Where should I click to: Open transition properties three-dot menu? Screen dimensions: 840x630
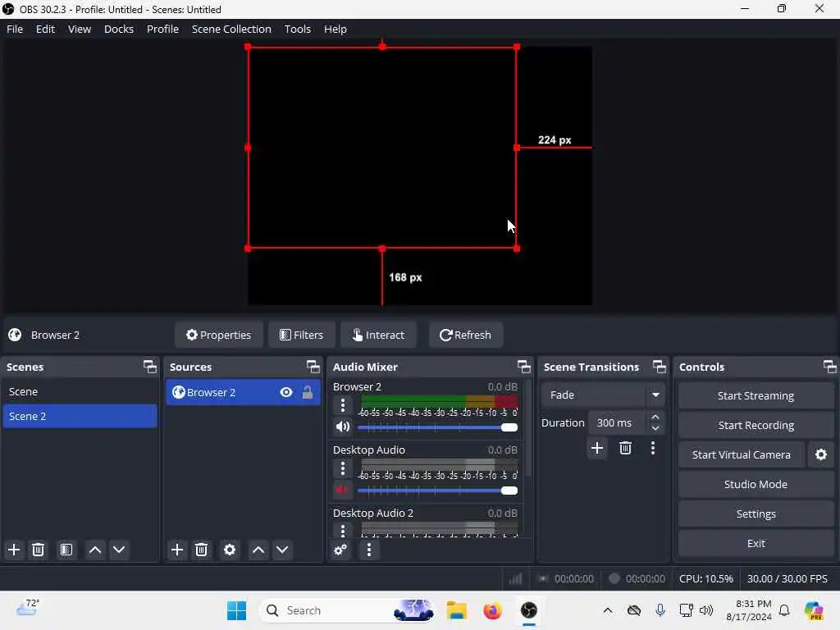[x=652, y=448]
